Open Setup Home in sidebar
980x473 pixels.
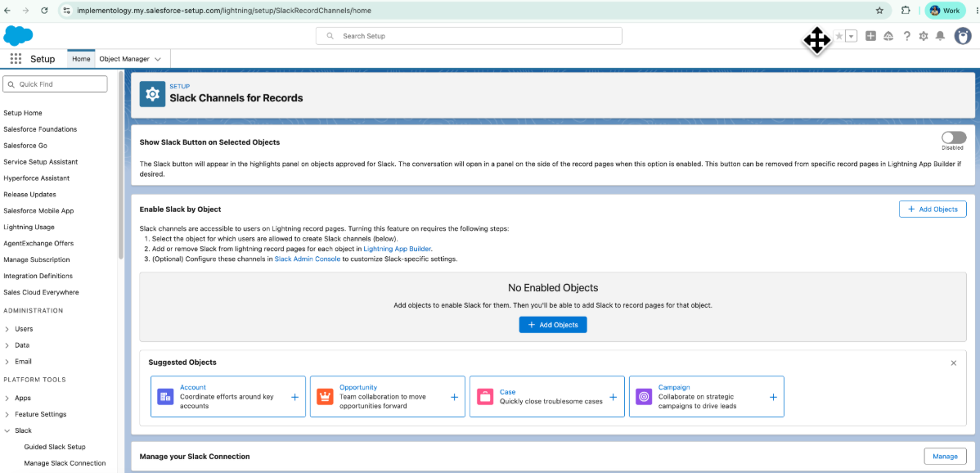(23, 113)
